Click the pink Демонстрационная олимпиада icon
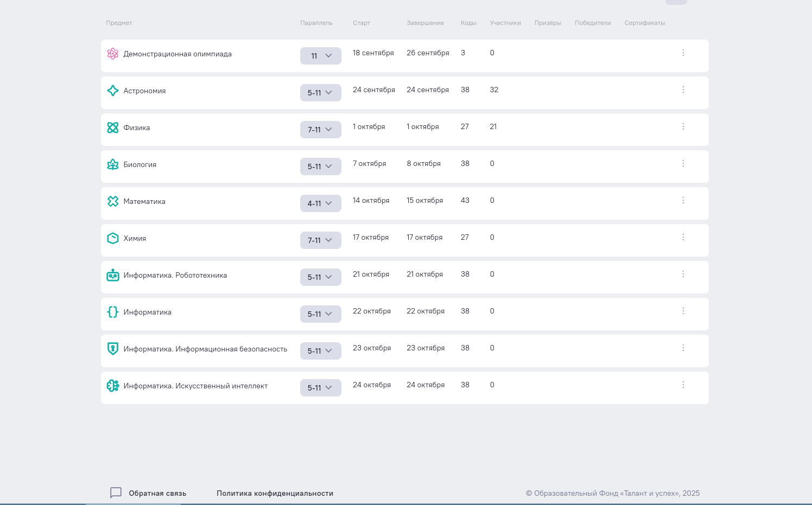This screenshot has height=505, width=812. [112, 54]
